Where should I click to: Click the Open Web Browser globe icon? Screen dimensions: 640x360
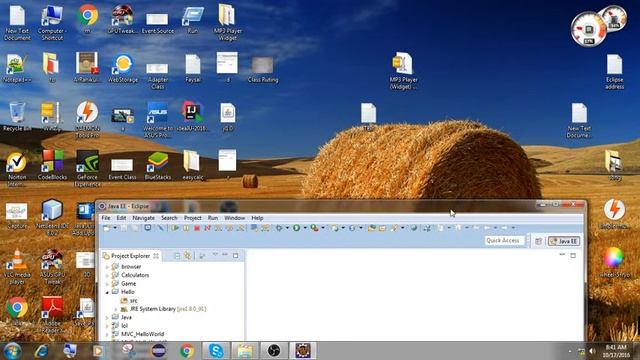tap(414, 228)
